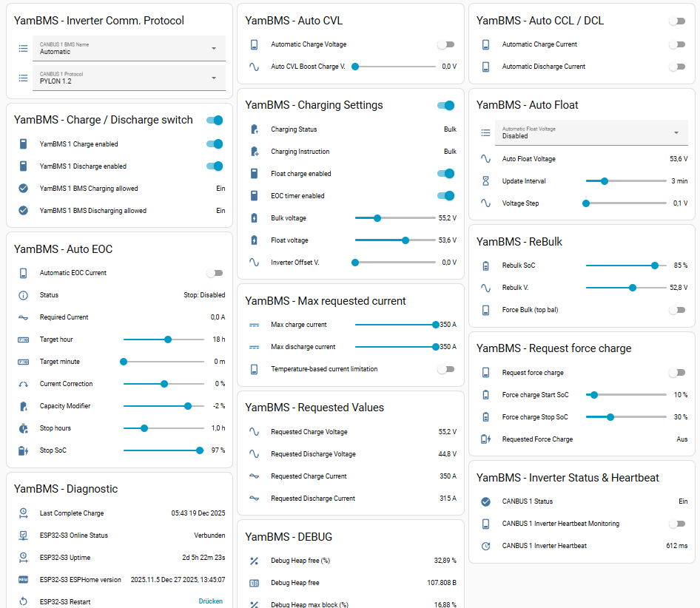Enable Force Bulk (top bal) switch

pos(676,310)
